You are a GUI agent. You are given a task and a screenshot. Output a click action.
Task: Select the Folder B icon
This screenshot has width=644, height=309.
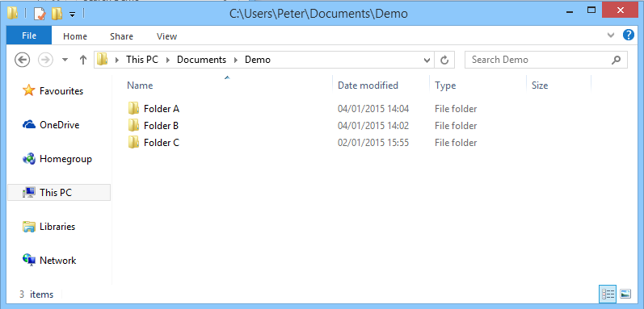[133, 125]
